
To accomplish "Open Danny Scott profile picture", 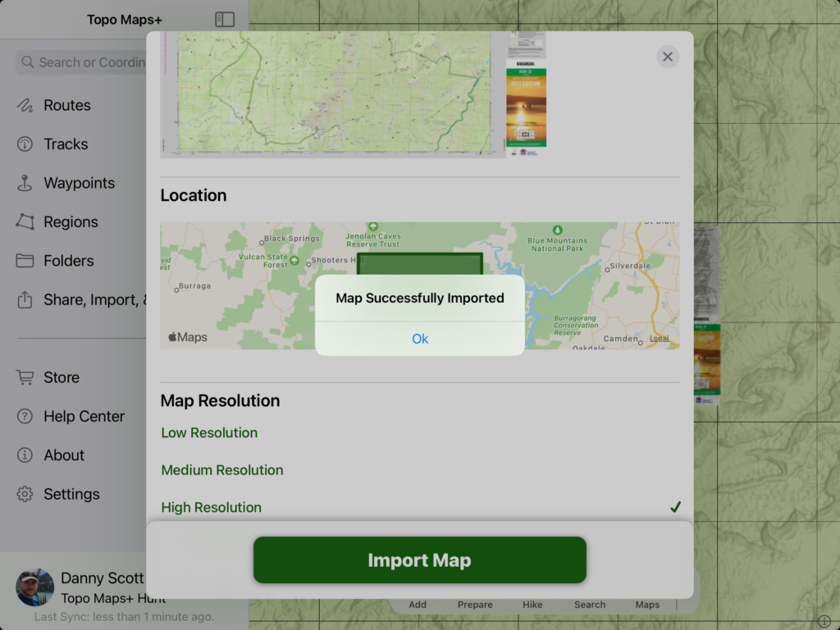I will [34, 587].
